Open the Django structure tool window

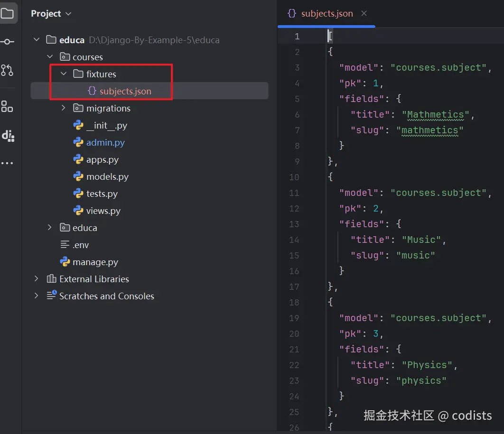[8, 136]
